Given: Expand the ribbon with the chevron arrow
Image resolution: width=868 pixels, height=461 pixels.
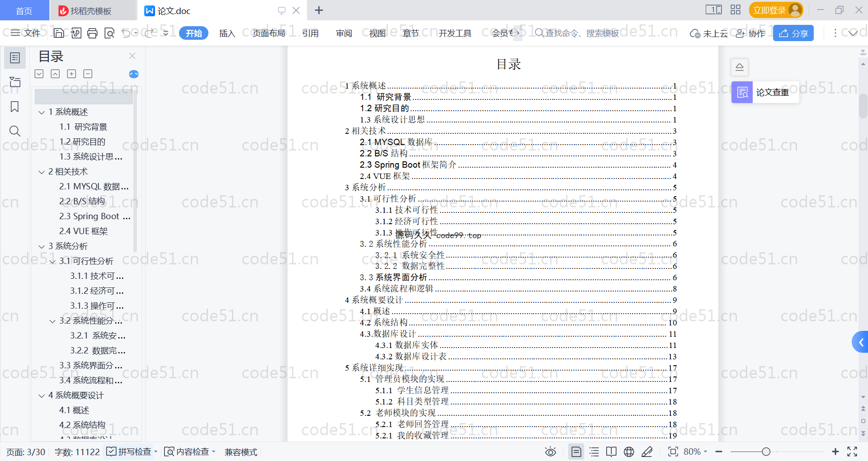Looking at the screenshot, I should (x=853, y=33).
